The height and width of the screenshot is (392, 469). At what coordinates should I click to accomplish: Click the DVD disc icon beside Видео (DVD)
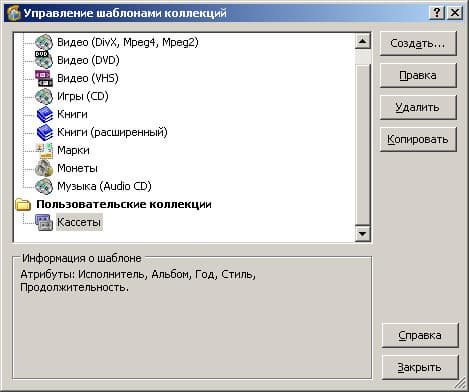44,60
